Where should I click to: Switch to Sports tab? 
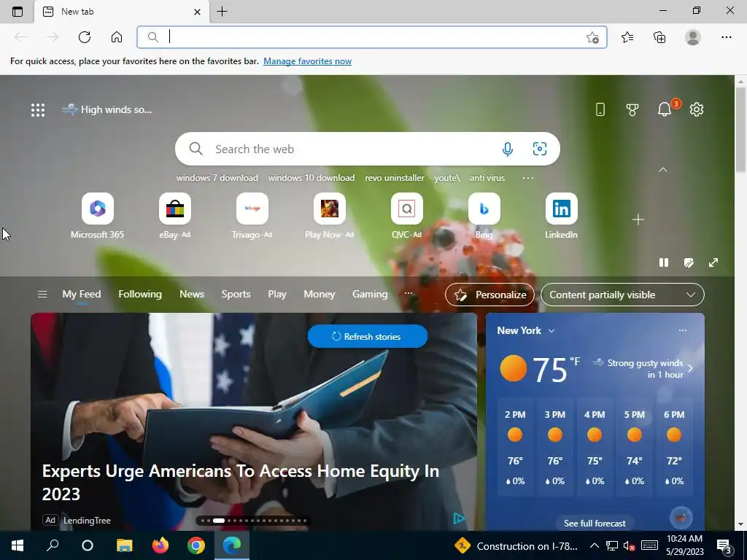(236, 295)
